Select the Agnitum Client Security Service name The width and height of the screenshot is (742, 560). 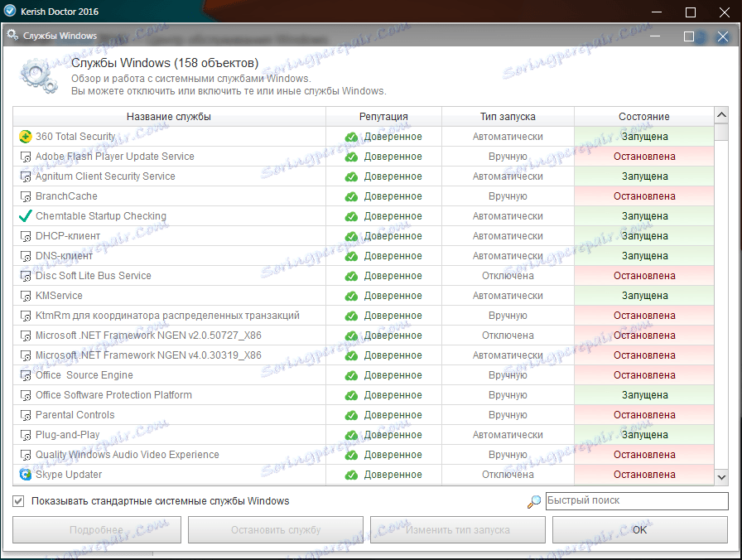point(105,176)
